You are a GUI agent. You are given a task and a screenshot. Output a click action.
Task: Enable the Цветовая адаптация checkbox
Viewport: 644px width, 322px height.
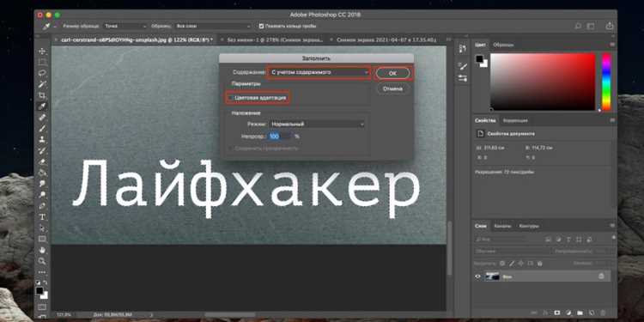coord(231,98)
